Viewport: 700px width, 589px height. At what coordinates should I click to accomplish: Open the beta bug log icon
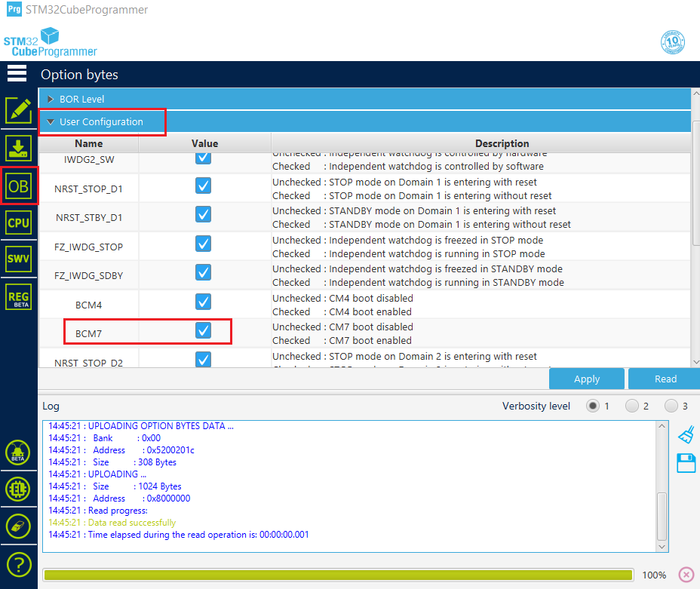coord(18,452)
